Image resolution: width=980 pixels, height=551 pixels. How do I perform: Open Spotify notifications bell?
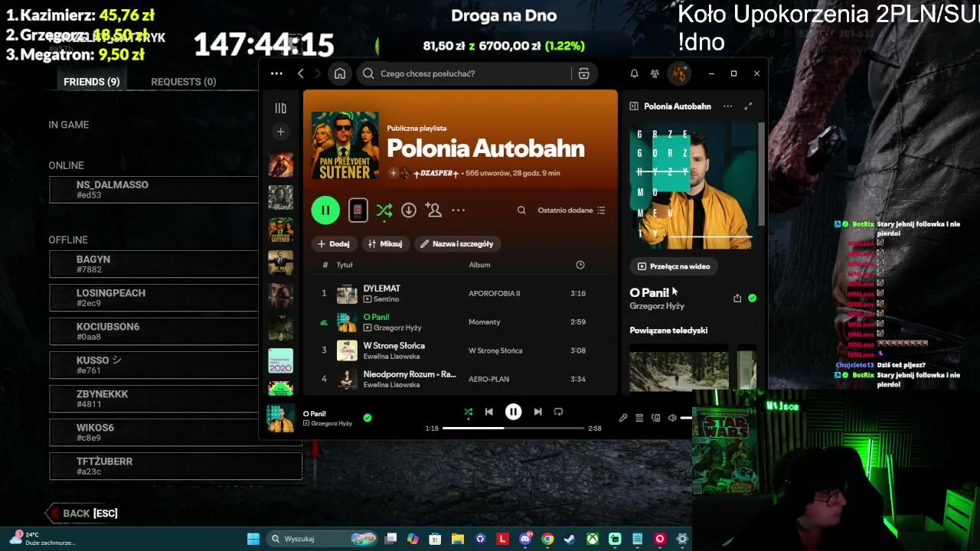pos(634,73)
